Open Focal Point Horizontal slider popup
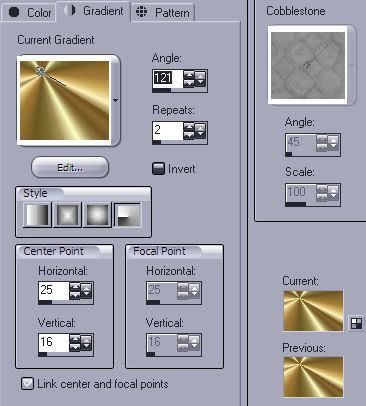This screenshot has width=366, height=406. click(194, 291)
